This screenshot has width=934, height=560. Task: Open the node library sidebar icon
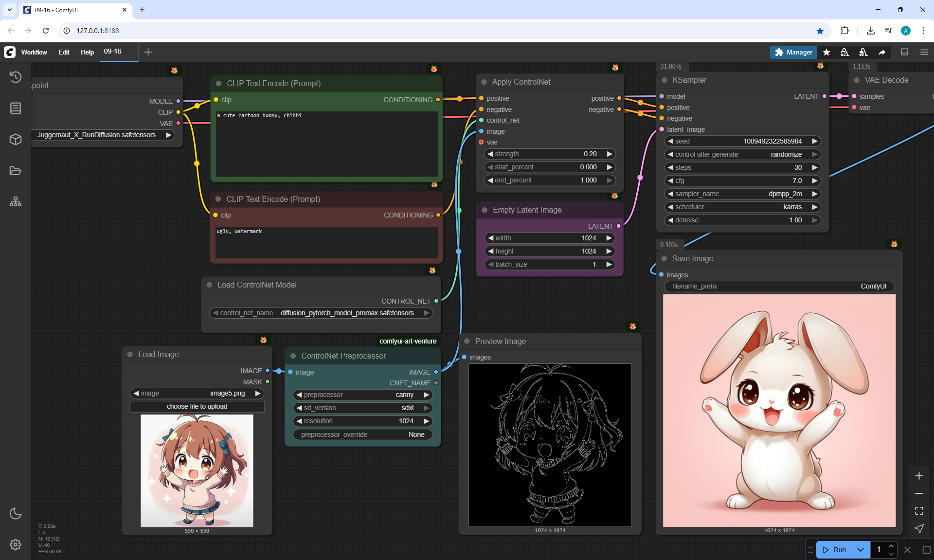[16, 108]
